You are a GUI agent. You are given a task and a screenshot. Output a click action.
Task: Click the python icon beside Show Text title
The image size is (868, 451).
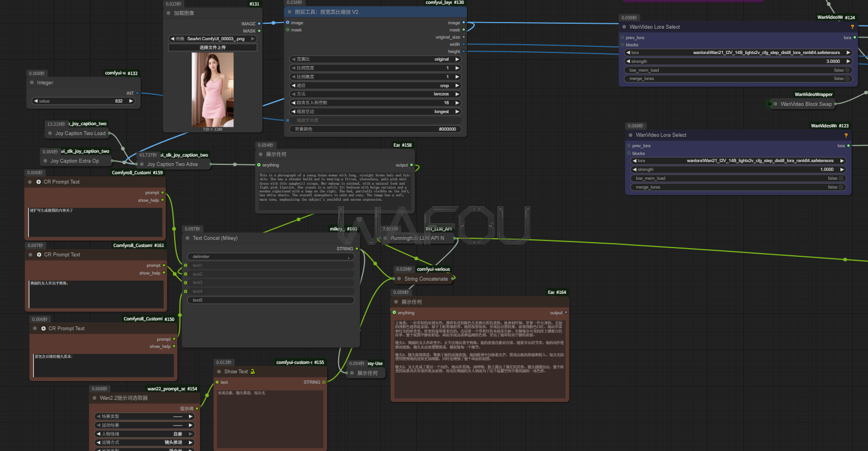coord(253,372)
